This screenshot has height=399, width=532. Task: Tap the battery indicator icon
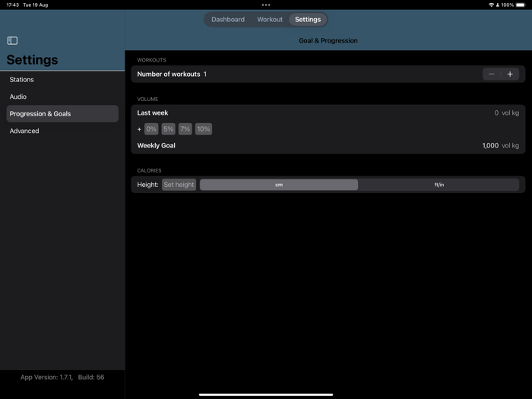[x=521, y=5]
